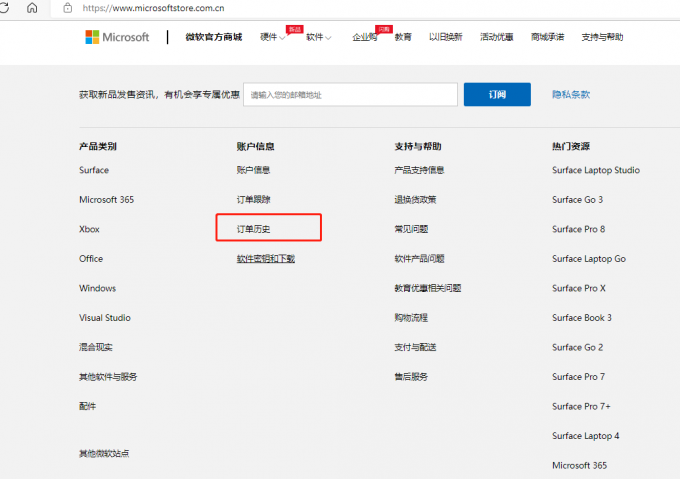Open the 企业购 menu item

coord(365,37)
